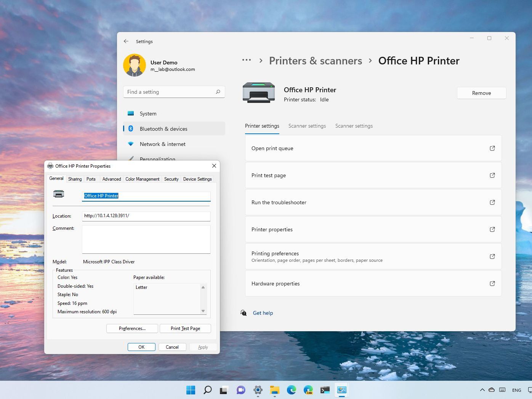Click the search magnifier in Find a setting
The width and height of the screenshot is (532, 399).
click(x=218, y=92)
